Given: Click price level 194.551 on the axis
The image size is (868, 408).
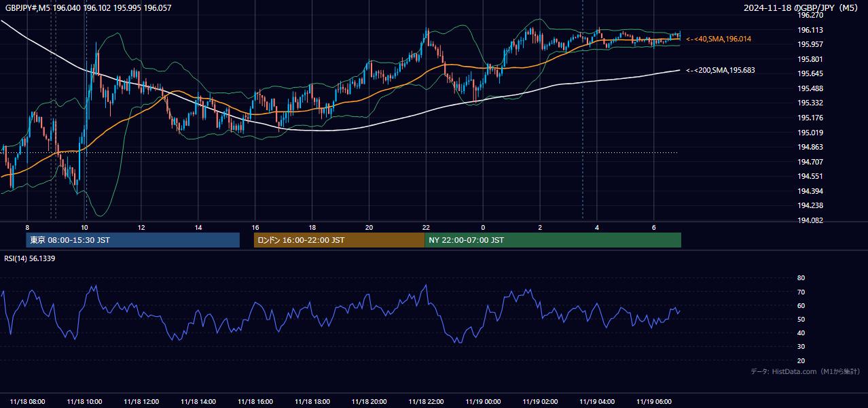Looking at the screenshot, I should click(810, 176).
